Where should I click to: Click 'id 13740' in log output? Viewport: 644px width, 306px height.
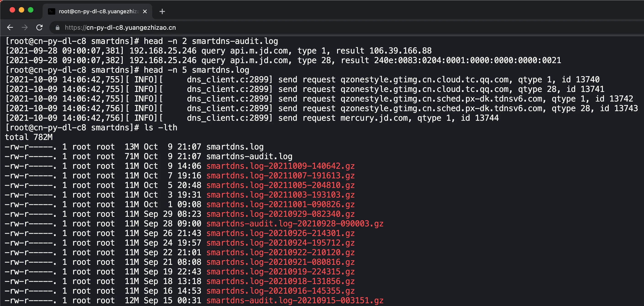coord(580,80)
